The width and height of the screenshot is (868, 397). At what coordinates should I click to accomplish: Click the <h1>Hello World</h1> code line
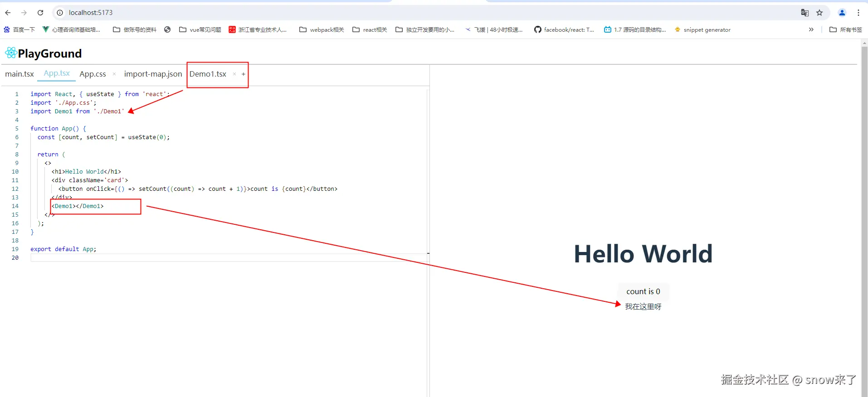[x=86, y=172]
